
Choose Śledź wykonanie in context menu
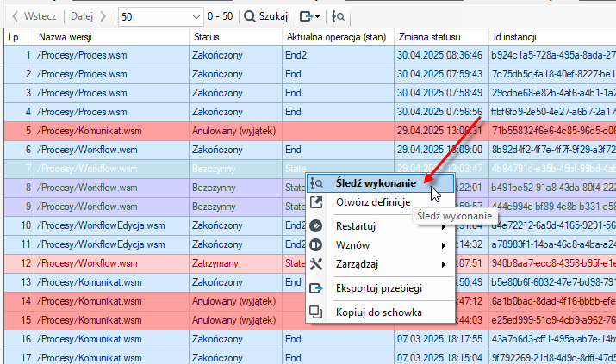click(x=380, y=183)
